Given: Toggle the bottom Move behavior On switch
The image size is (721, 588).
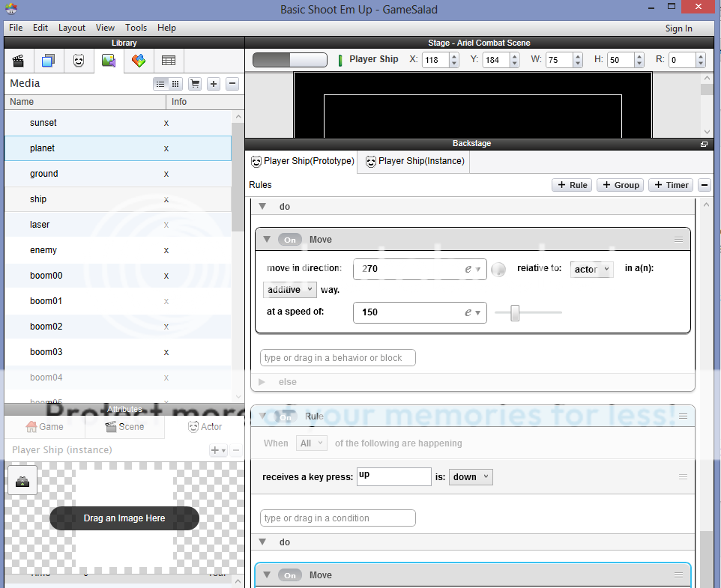Looking at the screenshot, I should tap(290, 575).
